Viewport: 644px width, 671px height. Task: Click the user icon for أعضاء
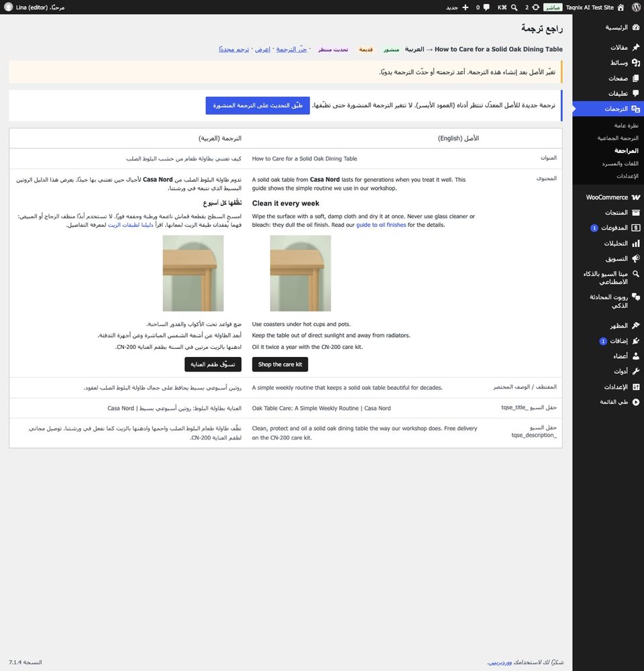[x=636, y=356]
